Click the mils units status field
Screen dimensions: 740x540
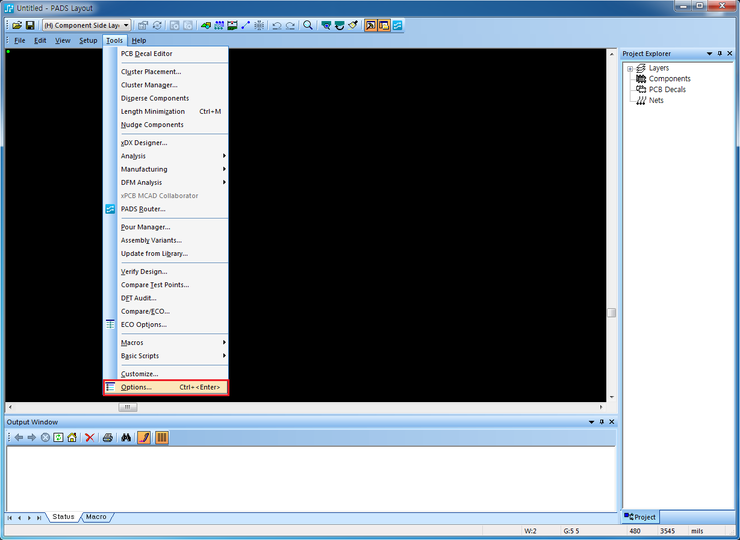pos(697,531)
